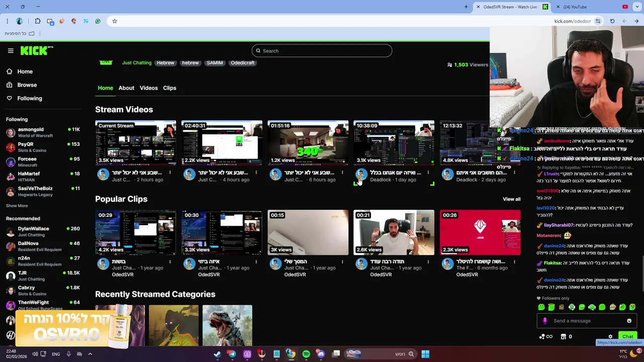Play the 00:21 popular clip
The width and height of the screenshot is (644, 362).
(x=394, y=232)
